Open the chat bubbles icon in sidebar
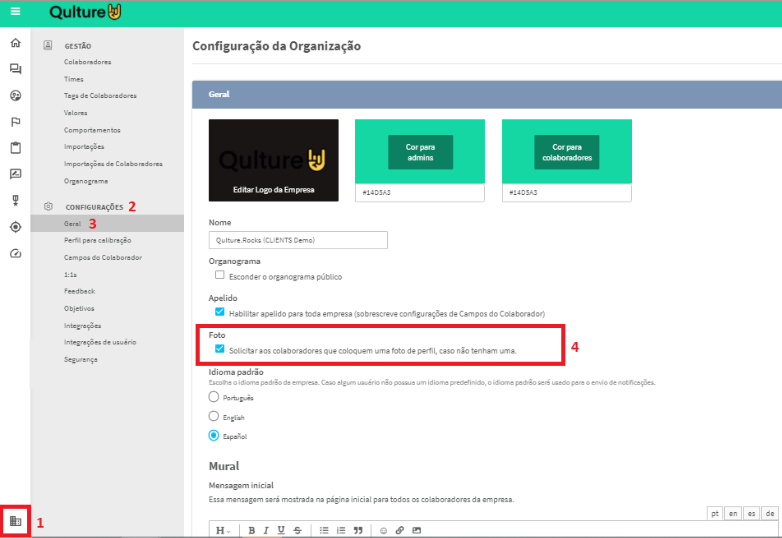Viewport: 782px width, 538px height. point(15,69)
